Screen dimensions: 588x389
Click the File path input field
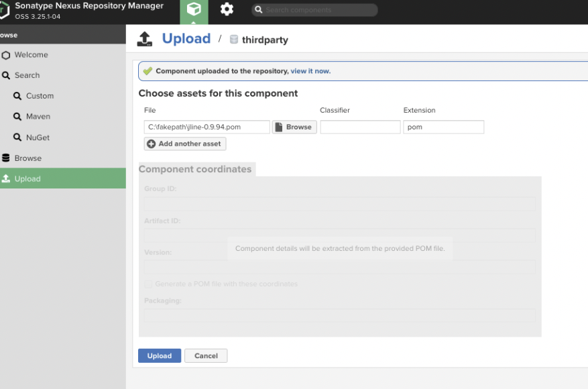pos(207,127)
